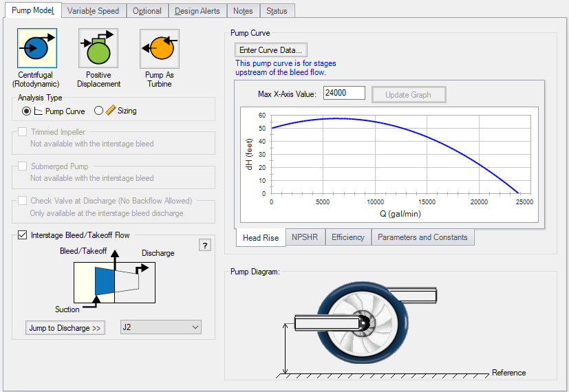This screenshot has width=569, height=392.
Task: Uncheck Interstage Bleed/Takeoff Flow
Action: (x=23, y=235)
